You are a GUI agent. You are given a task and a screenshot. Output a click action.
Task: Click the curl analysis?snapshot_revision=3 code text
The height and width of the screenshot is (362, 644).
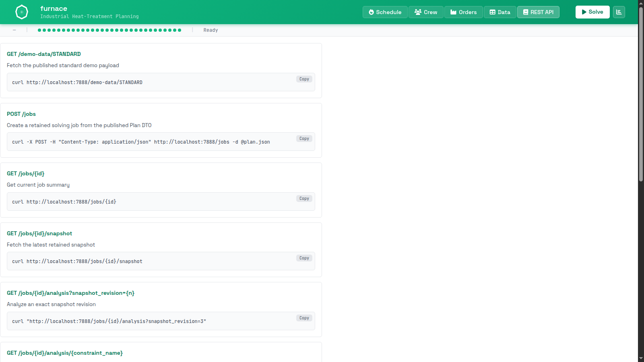tap(109, 321)
